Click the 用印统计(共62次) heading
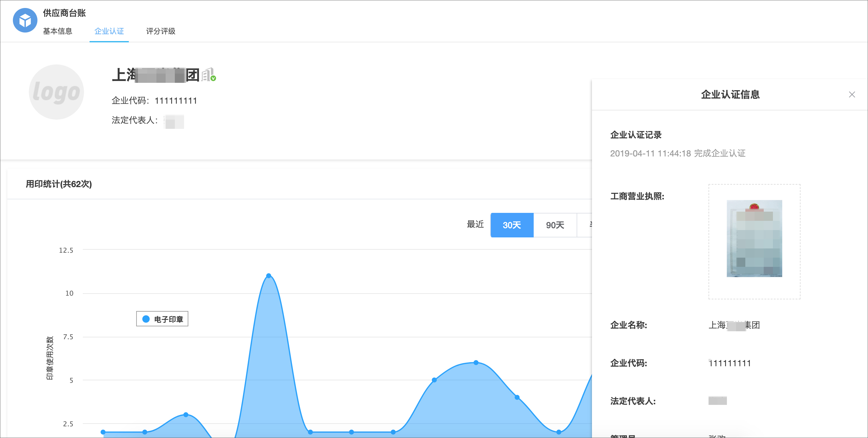868x438 pixels. click(59, 184)
